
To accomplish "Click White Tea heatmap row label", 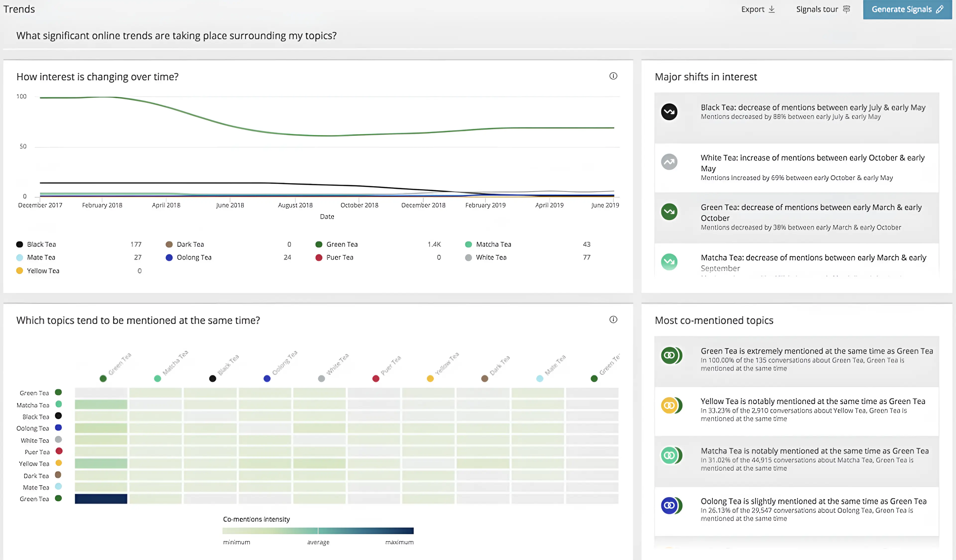I will 35,440.
